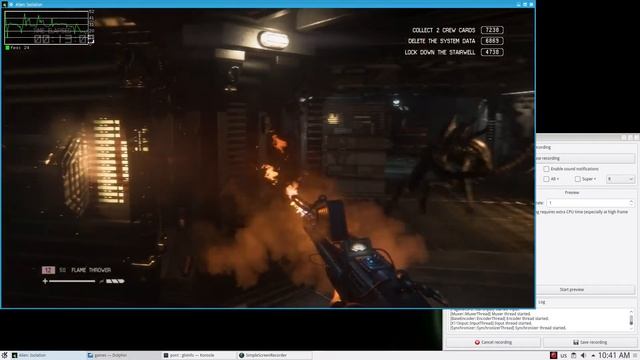This screenshot has height=360, width=640.
Task: Click 'Synchronizer thread started' log line
Action: (x=508, y=328)
